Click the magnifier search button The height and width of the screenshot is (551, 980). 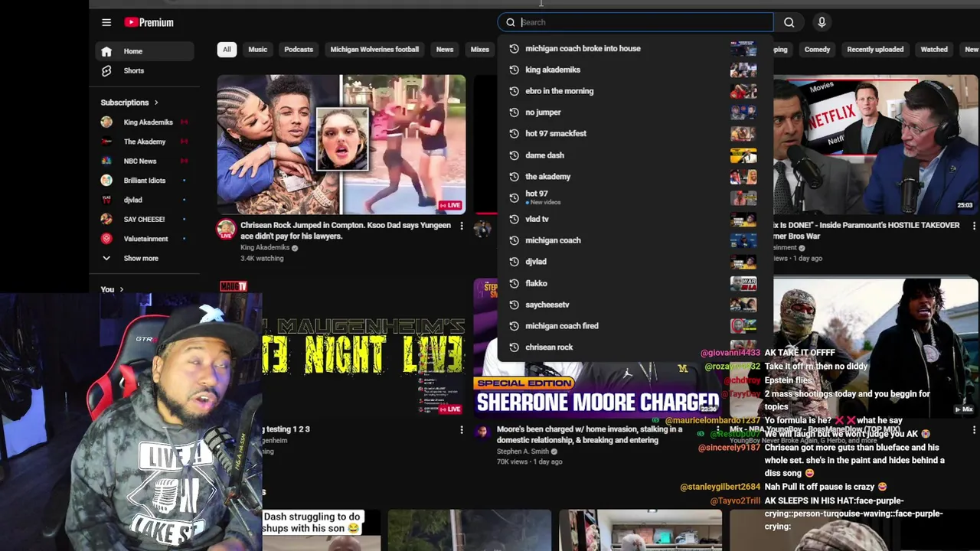(789, 22)
